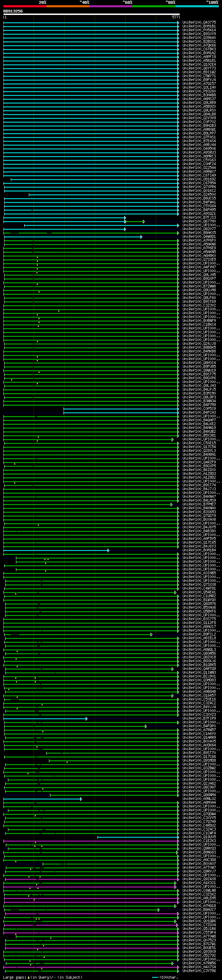Viewport: 222px width, 980px height.
Task: Click the UniRef100_C0P5I9 label
Action: (x=199, y=409)
